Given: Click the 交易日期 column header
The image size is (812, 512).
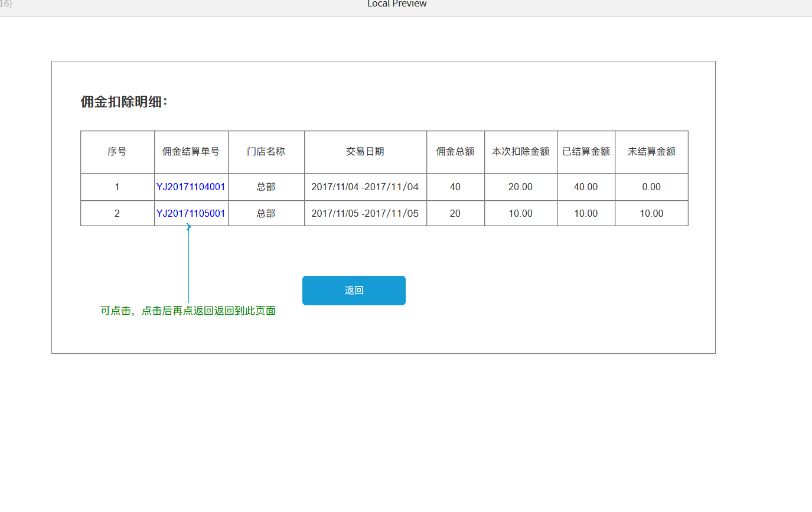Looking at the screenshot, I should pos(365,151).
